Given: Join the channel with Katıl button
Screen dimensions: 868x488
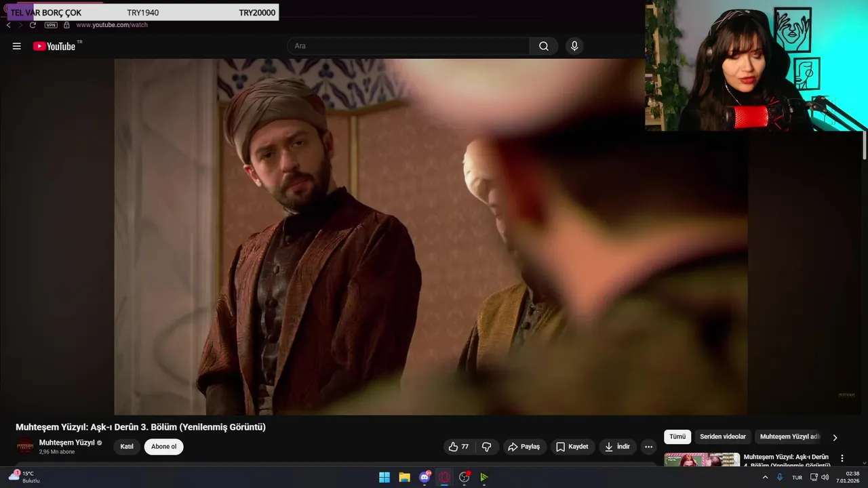Looking at the screenshot, I should 127,447.
